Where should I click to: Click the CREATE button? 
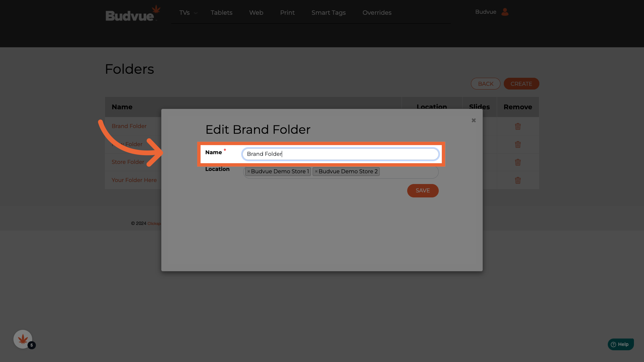click(x=521, y=84)
